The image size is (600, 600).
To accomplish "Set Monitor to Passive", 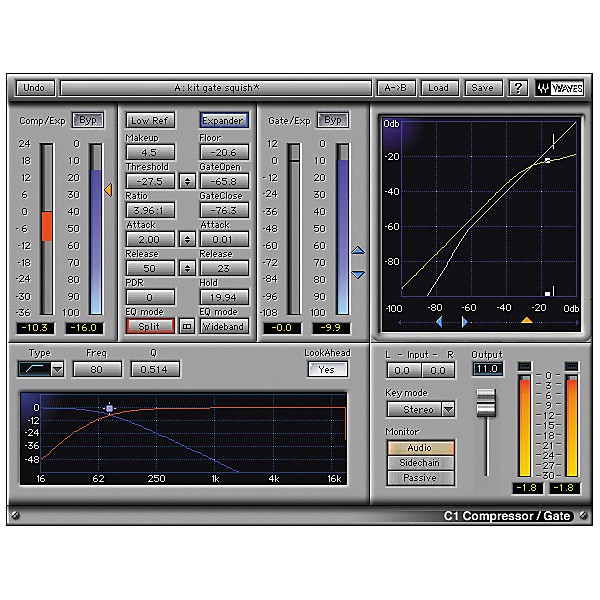I will pos(421,478).
